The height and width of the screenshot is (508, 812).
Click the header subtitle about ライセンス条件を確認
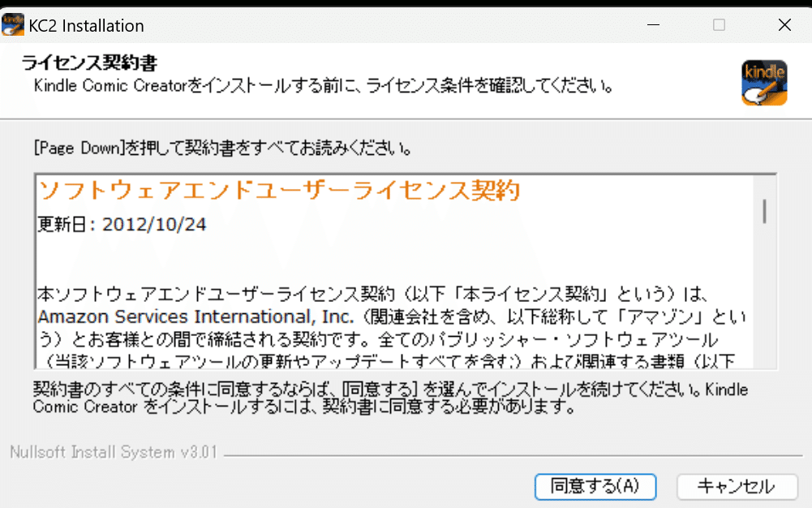pos(324,85)
